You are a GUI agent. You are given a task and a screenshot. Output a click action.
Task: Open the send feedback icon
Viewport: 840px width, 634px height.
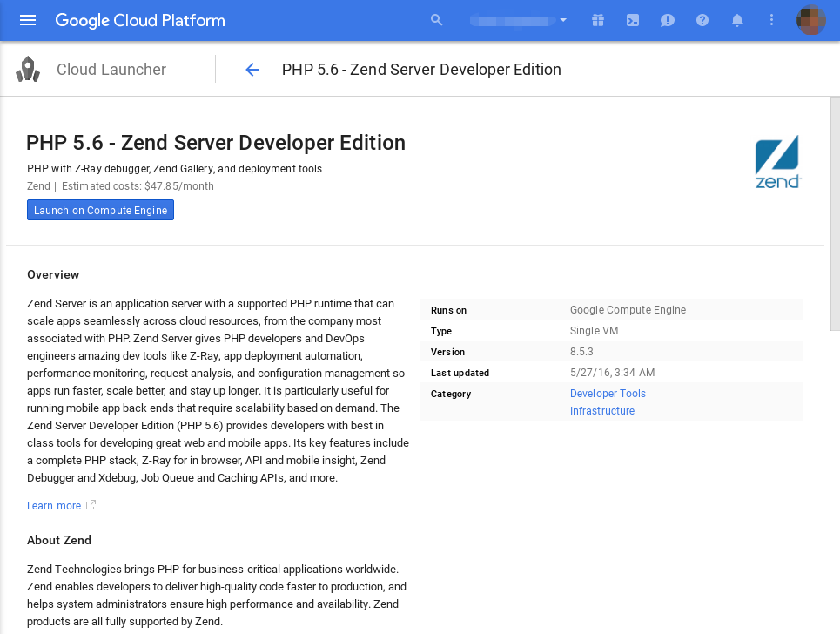pos(668,20)
